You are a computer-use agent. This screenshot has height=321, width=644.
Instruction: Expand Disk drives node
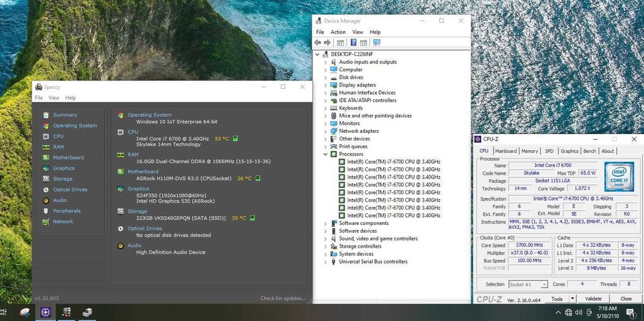[x=326, y=77]
